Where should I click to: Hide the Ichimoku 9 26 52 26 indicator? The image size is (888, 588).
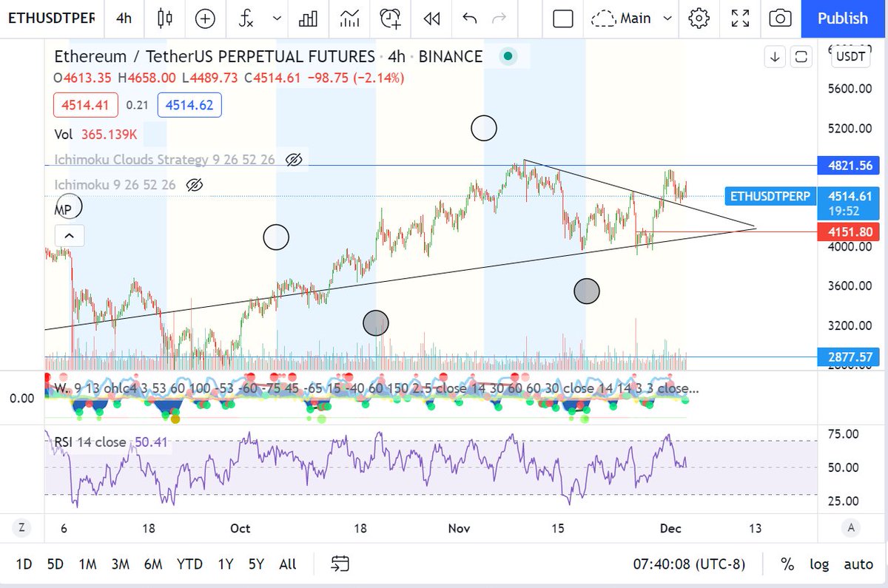coord(194,185)
